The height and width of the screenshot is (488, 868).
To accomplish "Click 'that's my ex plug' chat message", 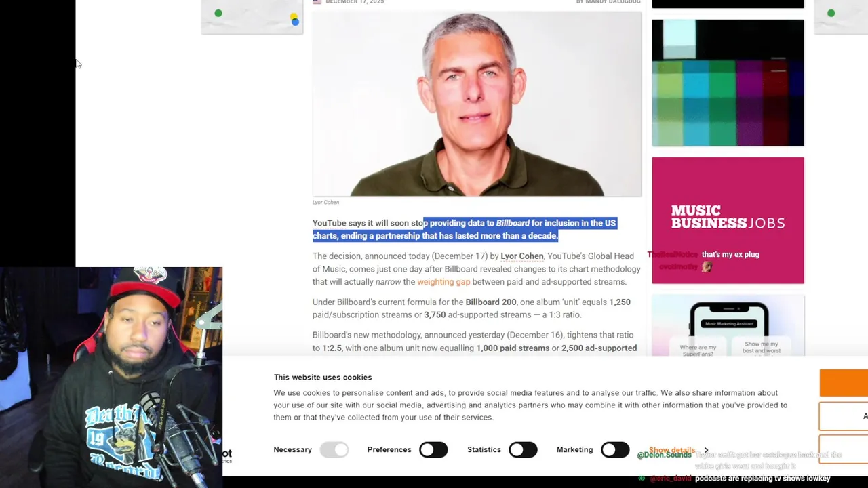I will pyautogui.click(x=730, y=254).
